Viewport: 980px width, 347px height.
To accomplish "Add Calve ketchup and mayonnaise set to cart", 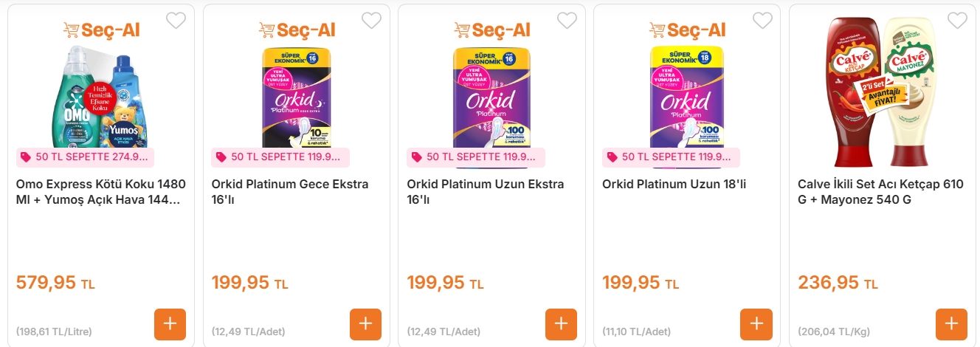I will [x=951, y=324].
